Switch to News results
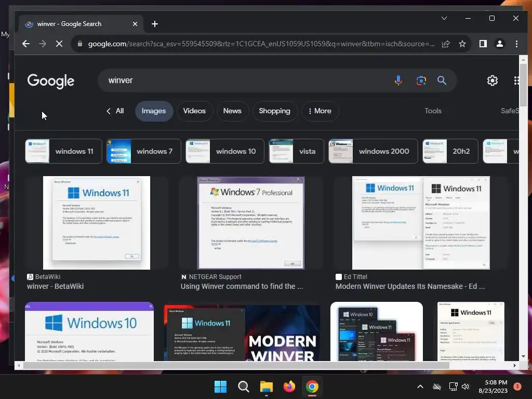 pos(232,111)
